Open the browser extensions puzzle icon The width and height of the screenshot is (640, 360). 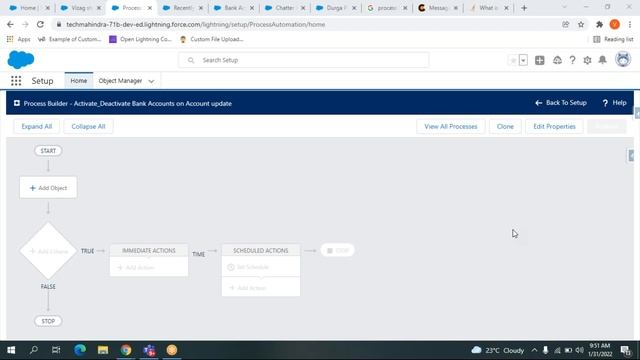599,24
